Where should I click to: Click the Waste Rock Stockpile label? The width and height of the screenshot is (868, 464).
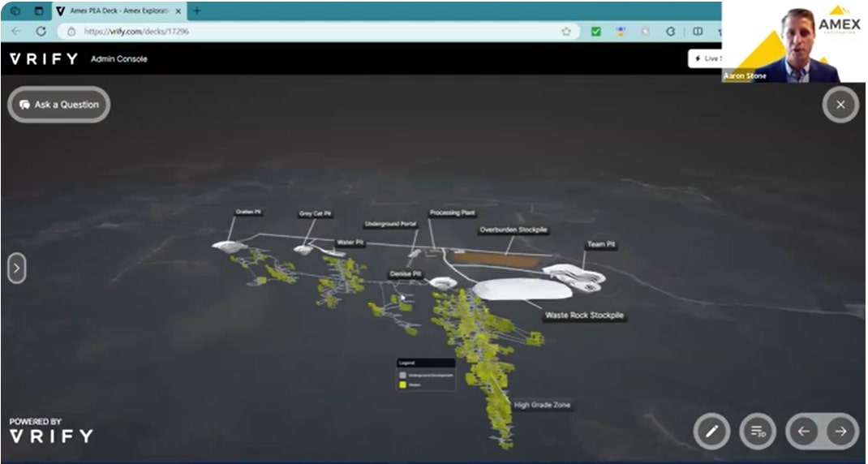[x=584, y=316]
